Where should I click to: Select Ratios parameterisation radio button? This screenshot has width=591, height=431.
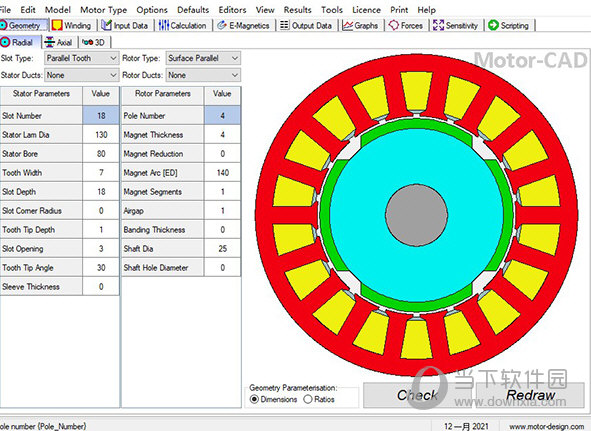point(308,399)
